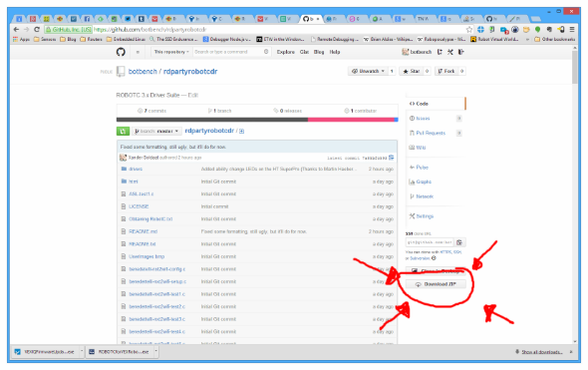Open the This repository search scope dropdown
588x370 pixels.
pos(171,52)
